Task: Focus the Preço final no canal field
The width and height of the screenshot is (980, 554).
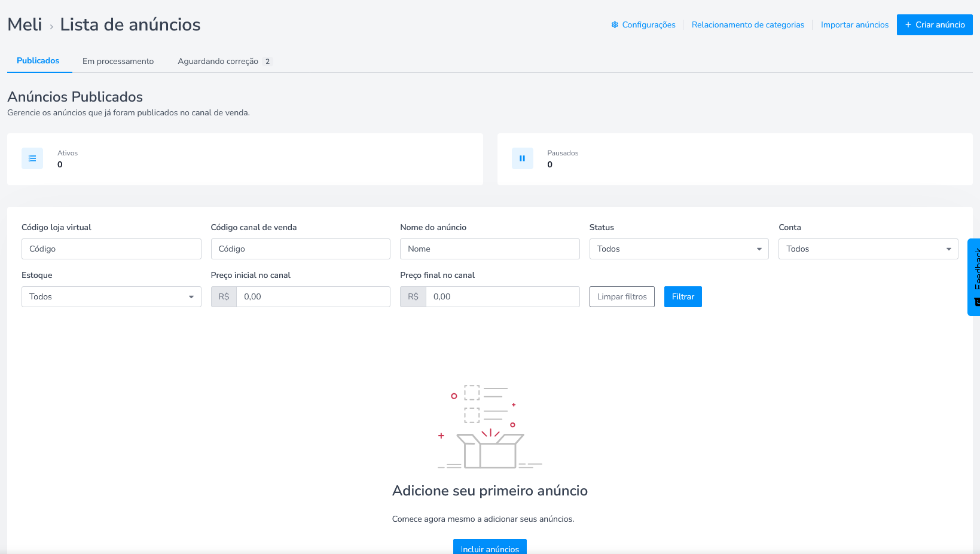Action: pyautogui.click(x=503, y=296)
